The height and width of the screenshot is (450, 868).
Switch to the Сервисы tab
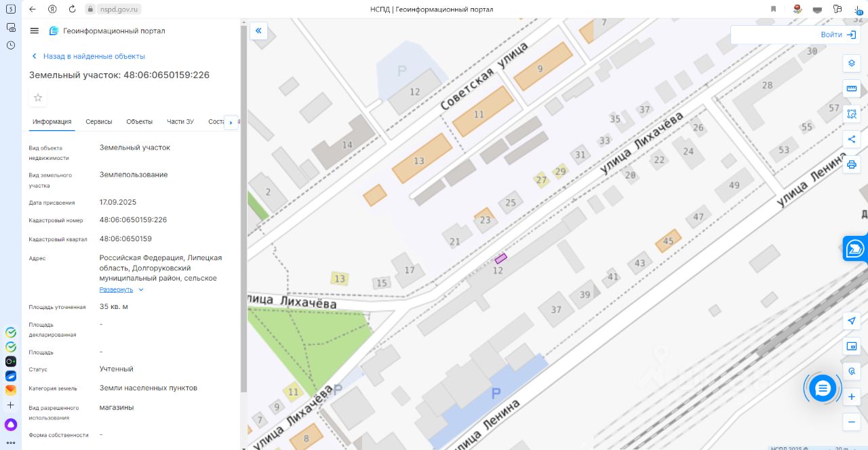(99, 122)
